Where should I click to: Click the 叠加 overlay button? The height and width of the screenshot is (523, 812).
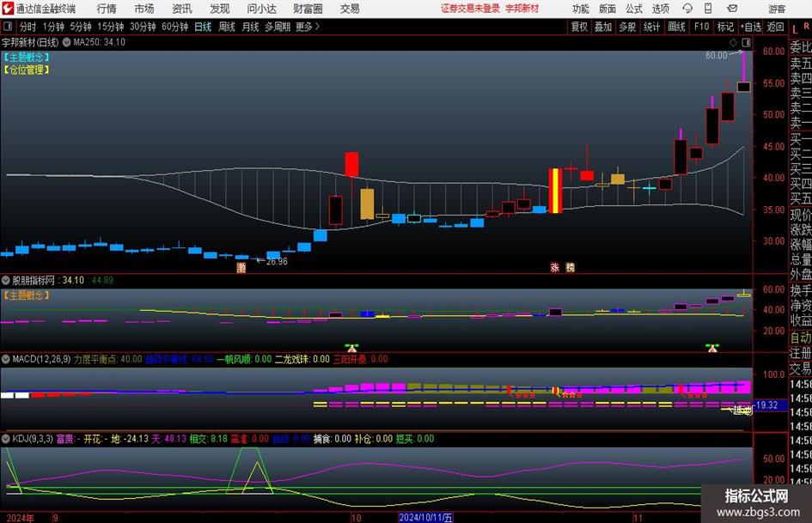[x=603, y=27]
